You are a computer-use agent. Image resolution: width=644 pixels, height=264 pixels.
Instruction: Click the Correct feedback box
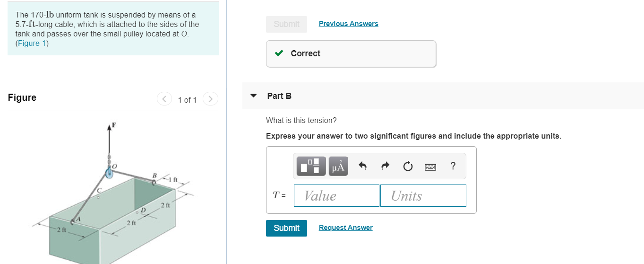351,53
